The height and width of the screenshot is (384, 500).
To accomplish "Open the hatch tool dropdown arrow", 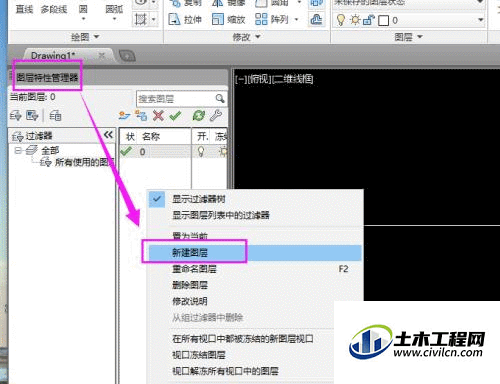I will click(x=153, y=19).
